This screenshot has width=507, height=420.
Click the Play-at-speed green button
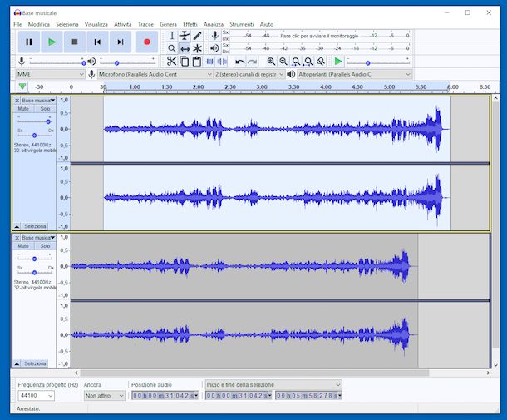pos(338,62)
